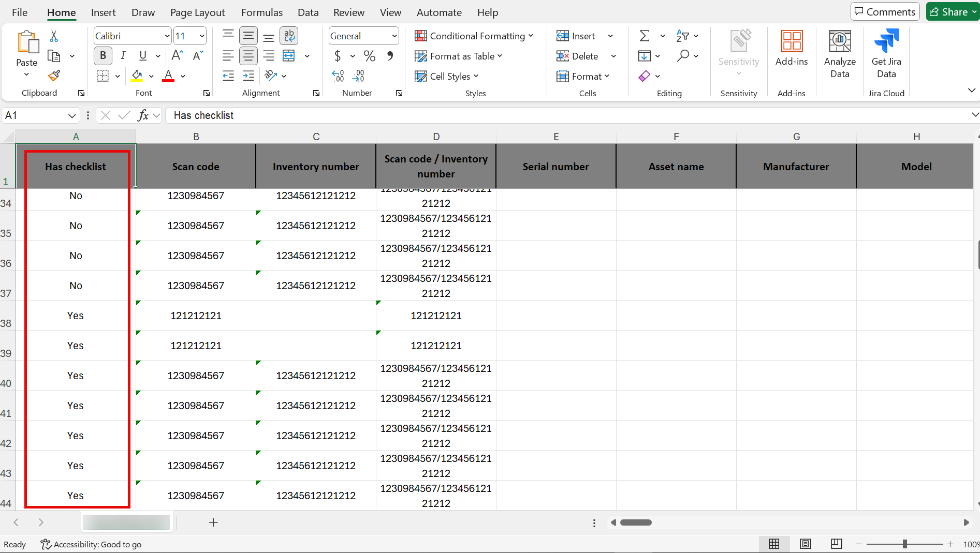Click the Format Painter brush icon
The image size is (980, 553).
(x=54, y=76)
